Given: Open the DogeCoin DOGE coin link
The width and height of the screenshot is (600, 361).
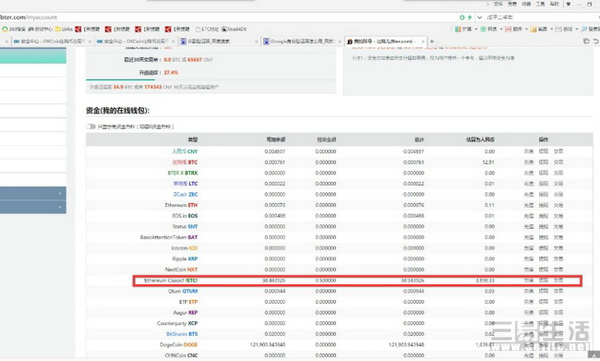Looking at the screenshot, I should coord(179,345).
